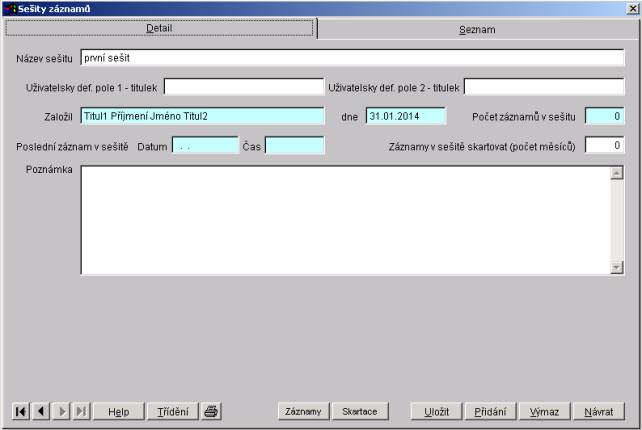
Task: Click the printer icon button
Action: coord(211,411)
